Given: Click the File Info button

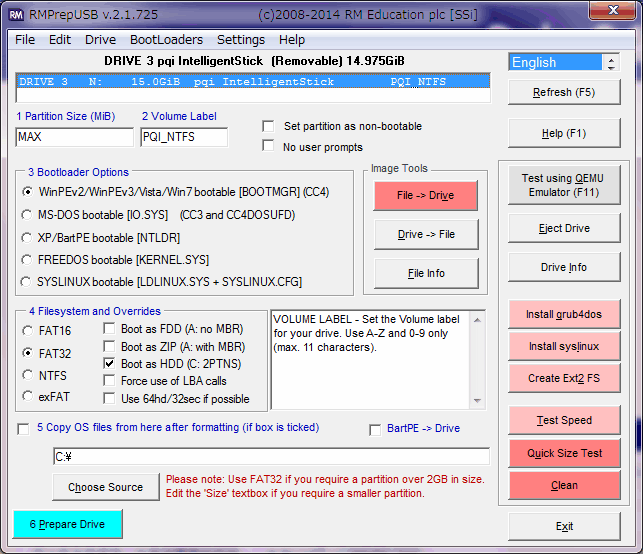Looking at the screenshot, I should [x=426, y=273].
